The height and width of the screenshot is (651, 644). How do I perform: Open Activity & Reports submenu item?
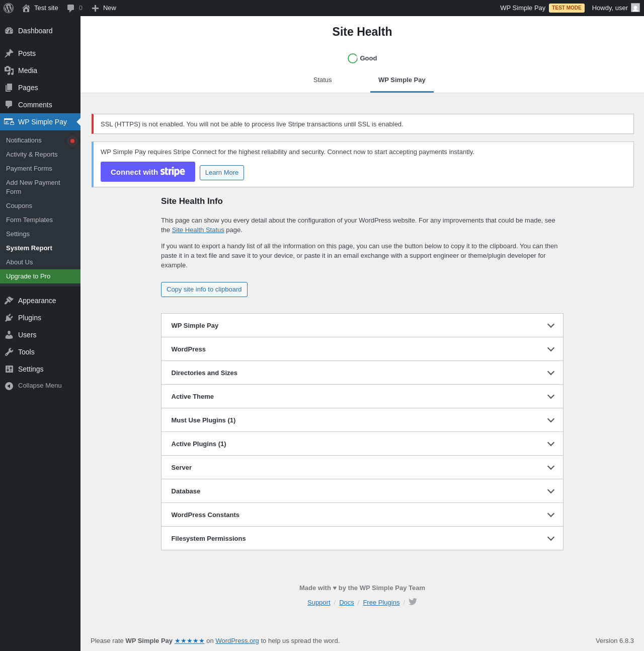tap(40, 155)
